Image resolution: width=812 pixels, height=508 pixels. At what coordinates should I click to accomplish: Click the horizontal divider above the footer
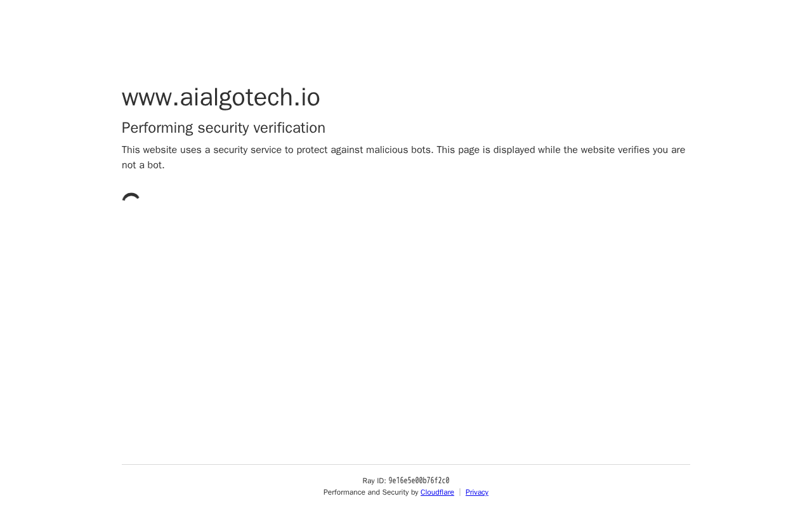pyautogui.click(x=406, y=464)
